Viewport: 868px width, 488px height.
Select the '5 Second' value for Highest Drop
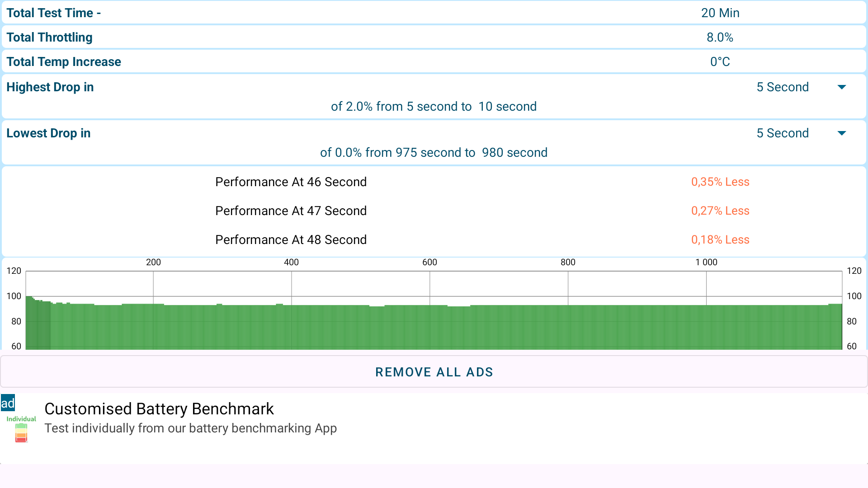pyautogui.click(x=782, y=87)
